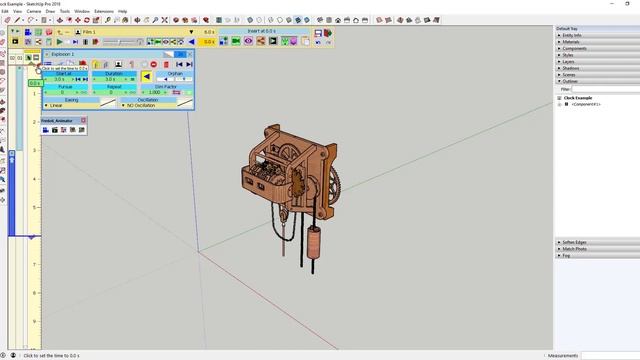Open the NO Oscillation dropdown
Image resolution: width=640 pixels, height=360 pixels.
pos(149,105)
